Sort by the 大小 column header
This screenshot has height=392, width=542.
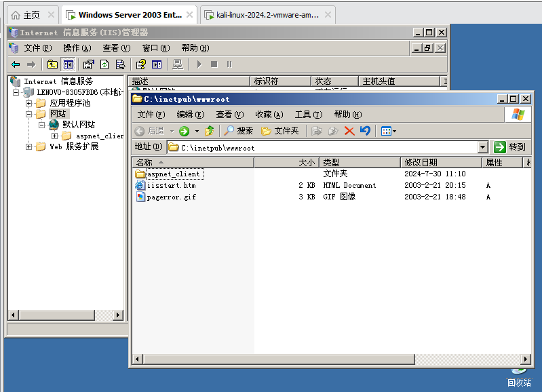coord(286,163)
